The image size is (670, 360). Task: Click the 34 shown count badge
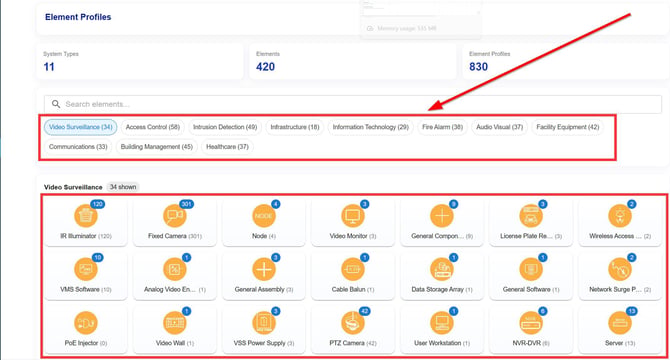pyautogui.click(x=123, y=187)
